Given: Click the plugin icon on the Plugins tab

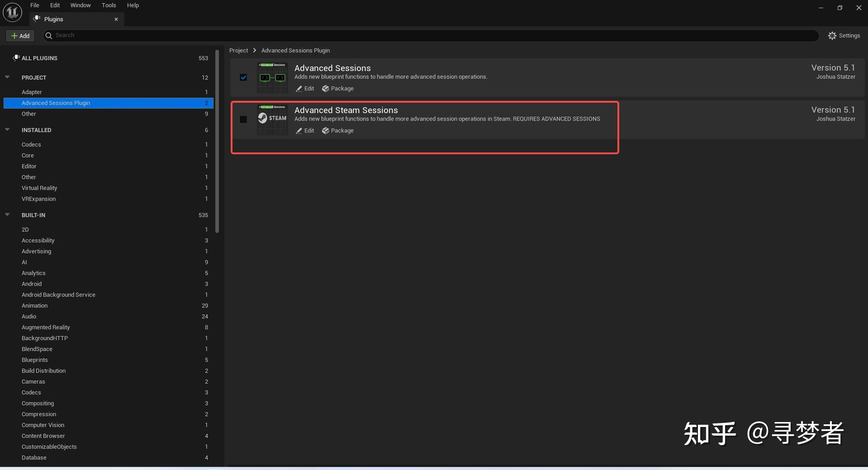Looking at the screenshot, I should (37, 19).
